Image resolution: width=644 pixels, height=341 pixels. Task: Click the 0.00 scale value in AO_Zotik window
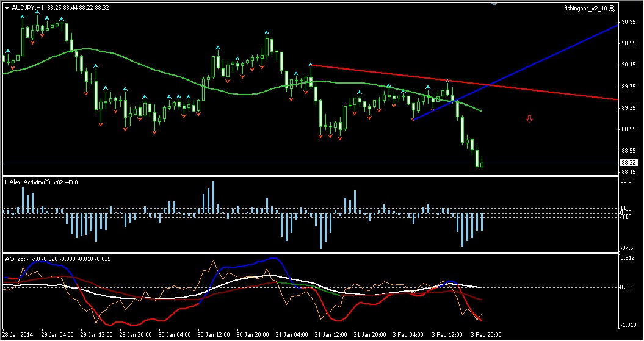tap(627, 287)
